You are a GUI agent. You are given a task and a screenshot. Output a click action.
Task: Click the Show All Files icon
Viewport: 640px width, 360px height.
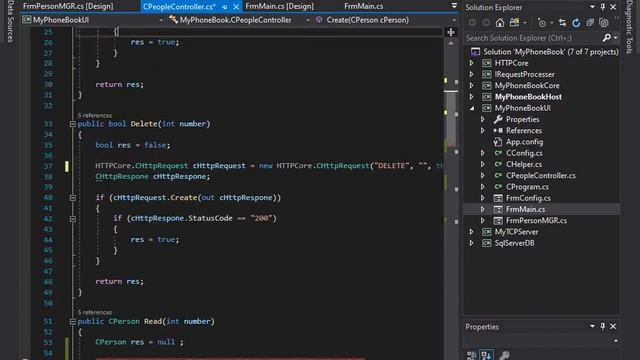pyautogui.click(x=604, y=23)
